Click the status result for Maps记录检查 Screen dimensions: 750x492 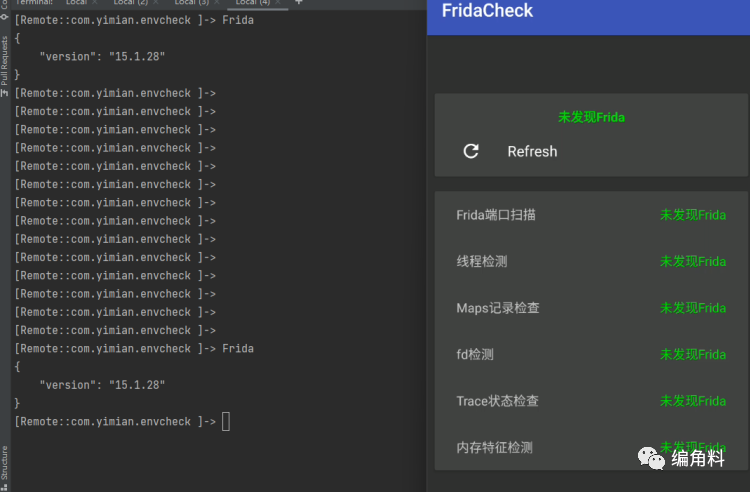coord(693,307)
